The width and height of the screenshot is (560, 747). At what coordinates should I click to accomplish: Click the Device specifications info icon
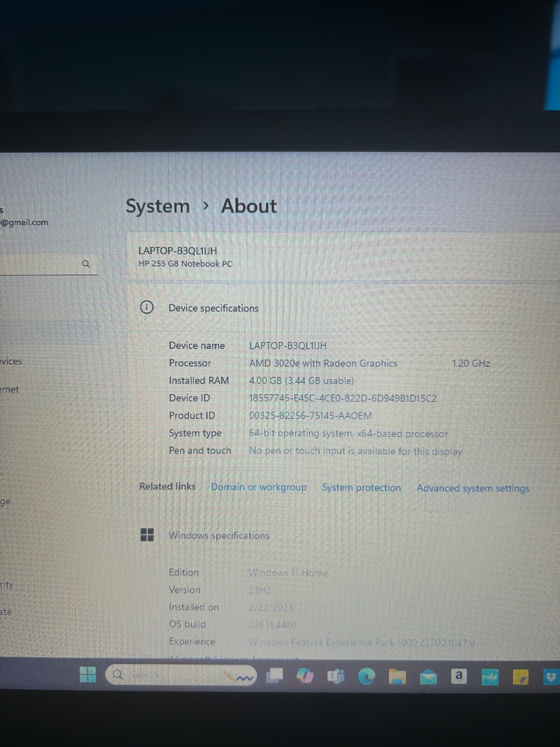pyautogui.click(x=147, y=307)
